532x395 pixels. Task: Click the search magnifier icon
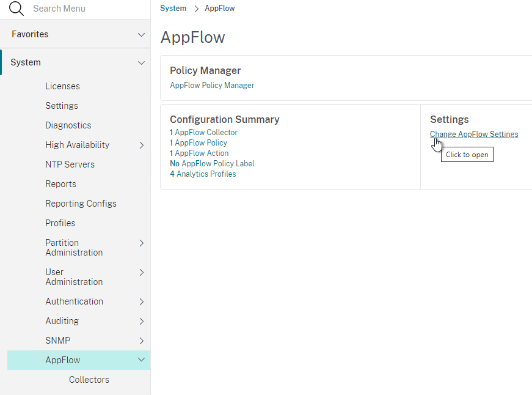coord(16,9)
